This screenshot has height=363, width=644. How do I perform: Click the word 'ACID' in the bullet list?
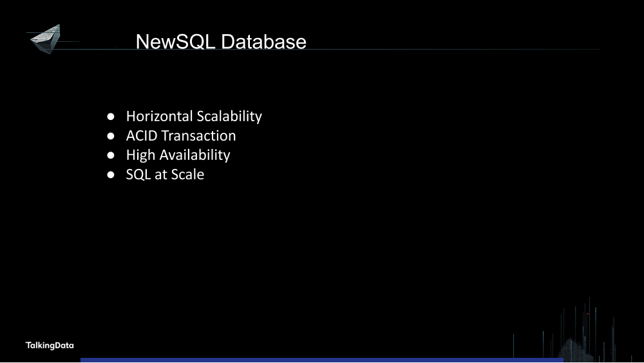click(141, 135)
